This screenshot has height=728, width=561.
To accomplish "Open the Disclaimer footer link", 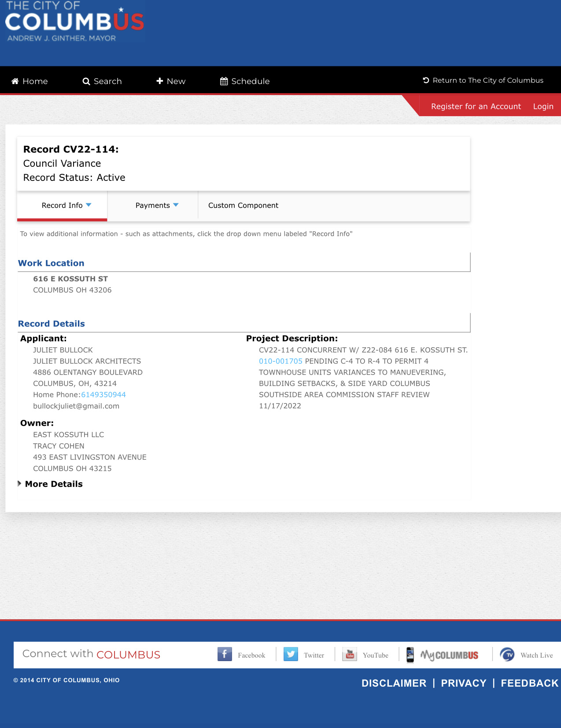I will click(394, 683).
